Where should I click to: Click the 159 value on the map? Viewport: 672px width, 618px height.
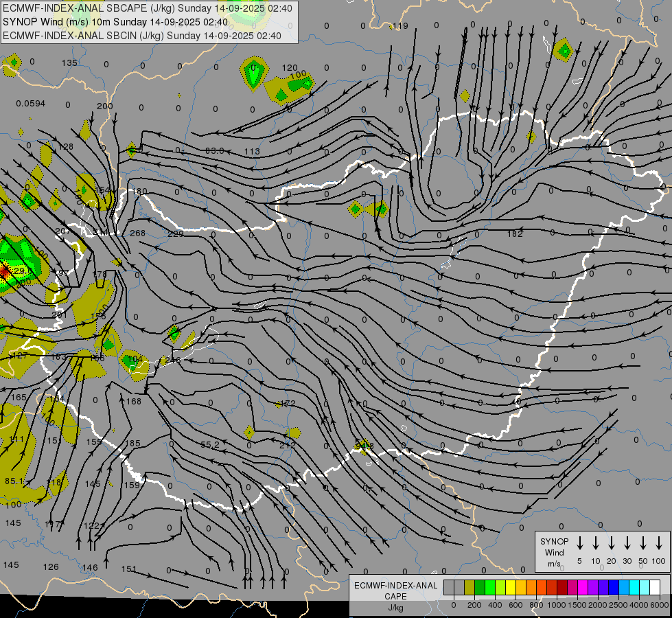[x=132, y=485]
